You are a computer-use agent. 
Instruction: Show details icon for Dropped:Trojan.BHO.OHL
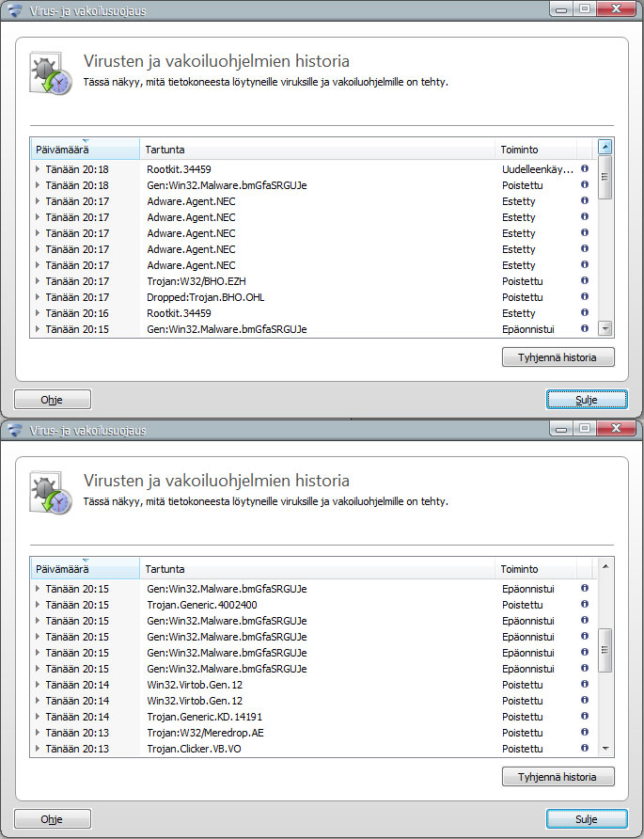(x=585, y=296)
